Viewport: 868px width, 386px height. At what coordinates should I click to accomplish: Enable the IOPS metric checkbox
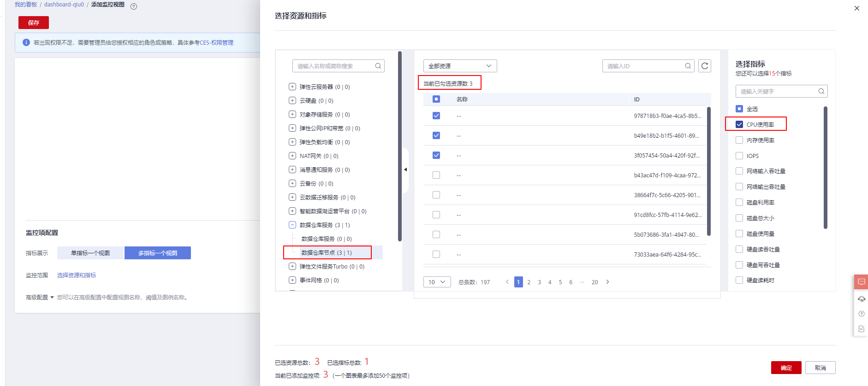click(739, 156)
